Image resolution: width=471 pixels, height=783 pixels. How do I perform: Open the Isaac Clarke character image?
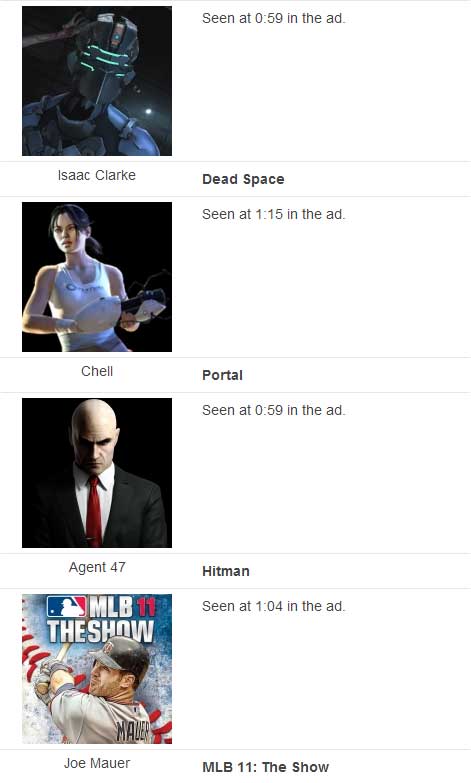point(97,81)
